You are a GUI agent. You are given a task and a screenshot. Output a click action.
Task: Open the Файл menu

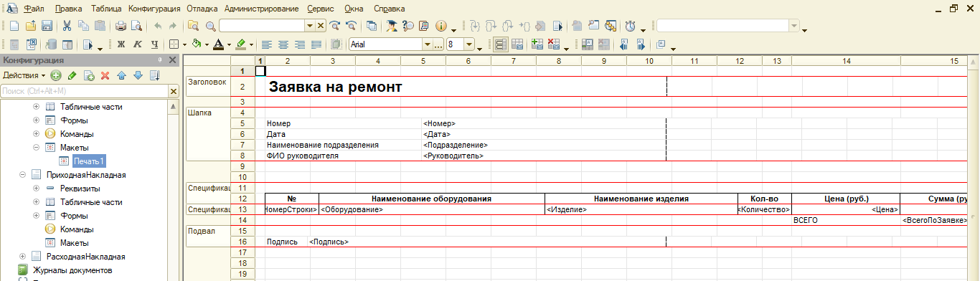33,9
